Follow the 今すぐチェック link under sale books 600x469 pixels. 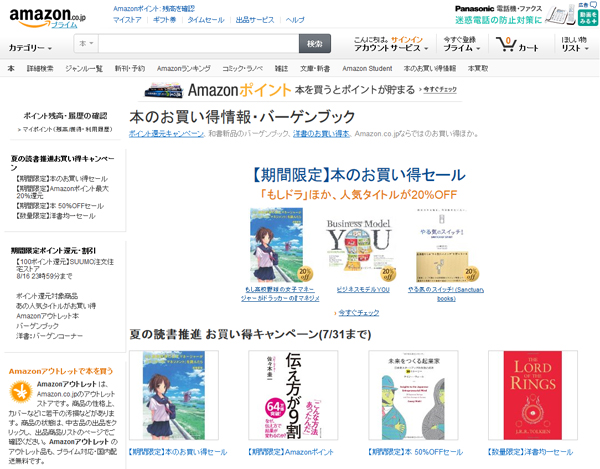click(x=359, y=313)
